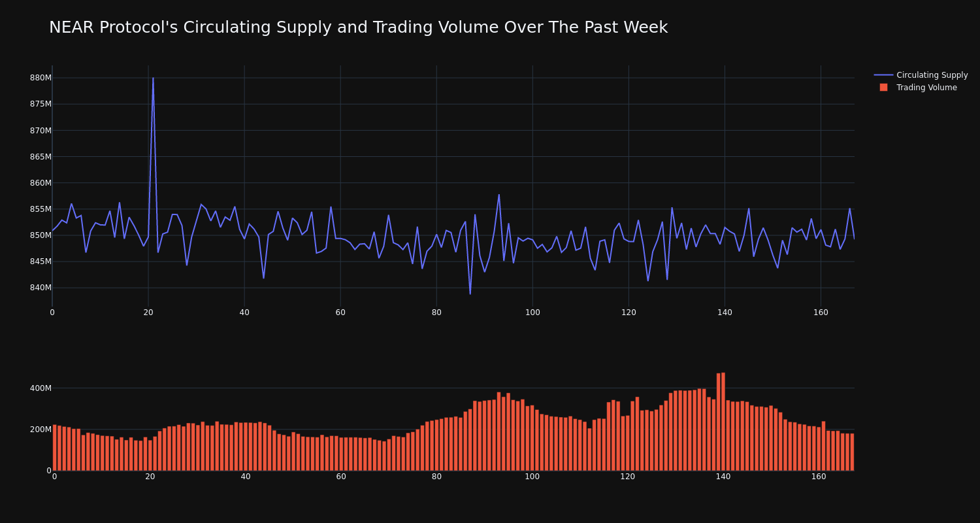Click x-axis tick 20 on supply chart
Viewport: 980px width, 523px height.
pyautogui.click(x=148, y=312)
